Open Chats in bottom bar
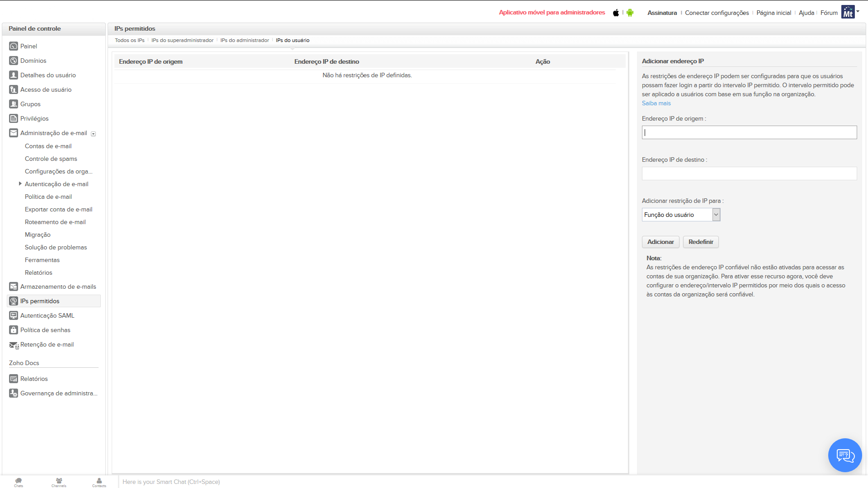Viewport: 868px width, 488px height. pyautogui.click(x=19, y=482)
